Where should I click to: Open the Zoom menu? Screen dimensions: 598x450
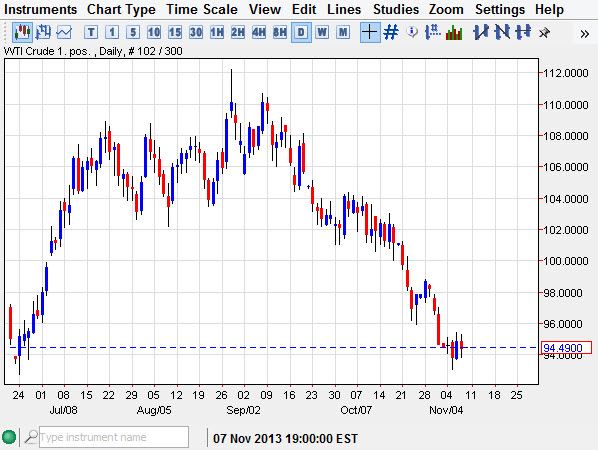click(x=446, y=9)
